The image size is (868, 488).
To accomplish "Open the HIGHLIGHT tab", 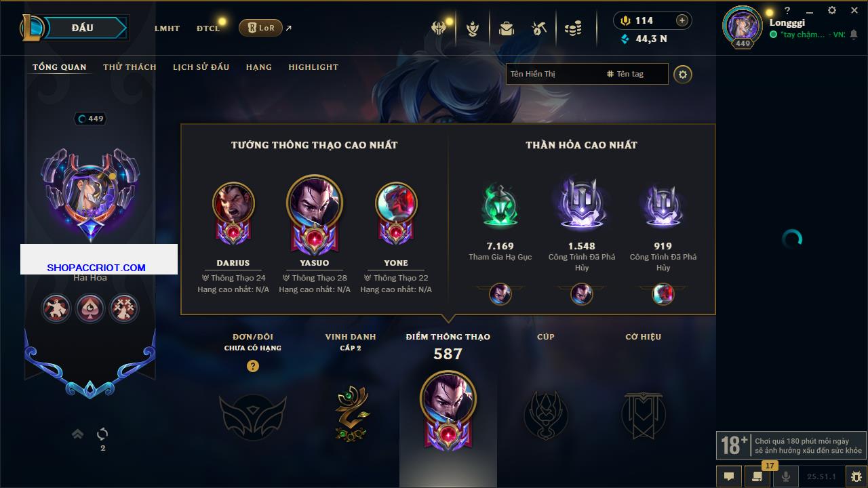I will [x=313, y=67].
